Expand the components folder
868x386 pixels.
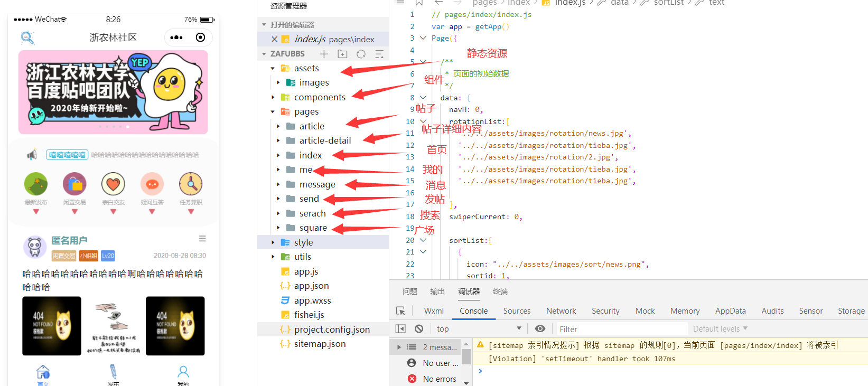point(273,97)
